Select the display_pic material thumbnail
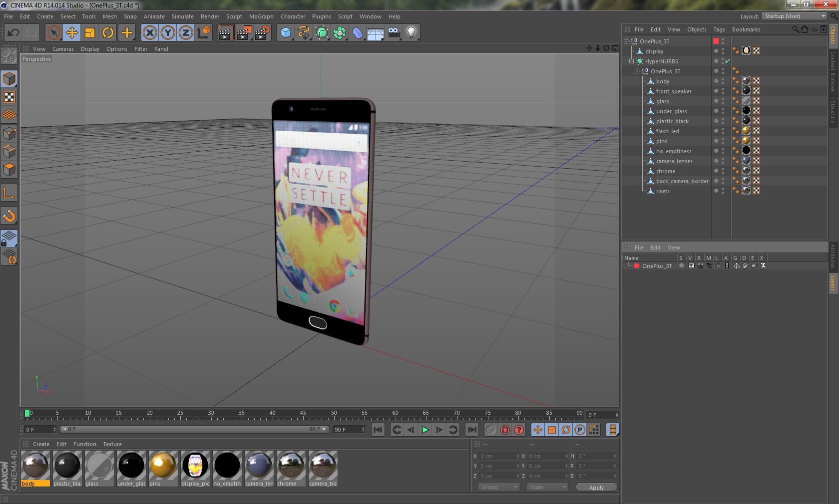This screenshot has height=504, width=839. coord(195,469)
